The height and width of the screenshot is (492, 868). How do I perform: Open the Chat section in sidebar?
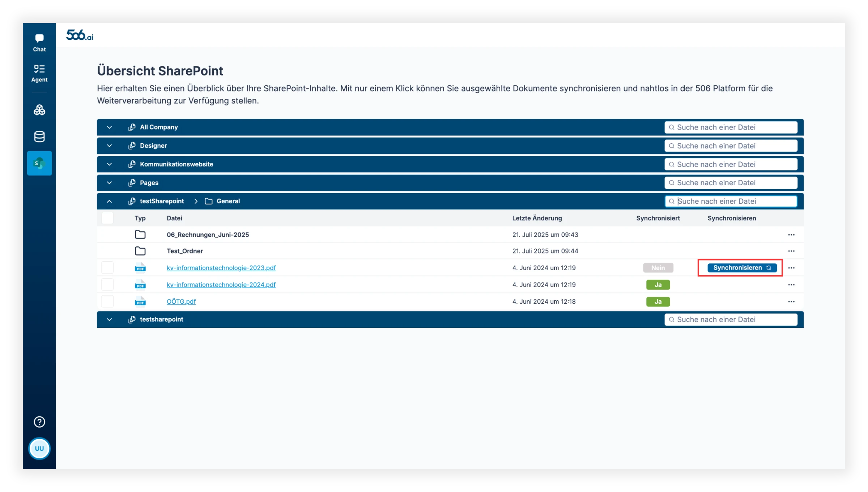coord(39,43)
